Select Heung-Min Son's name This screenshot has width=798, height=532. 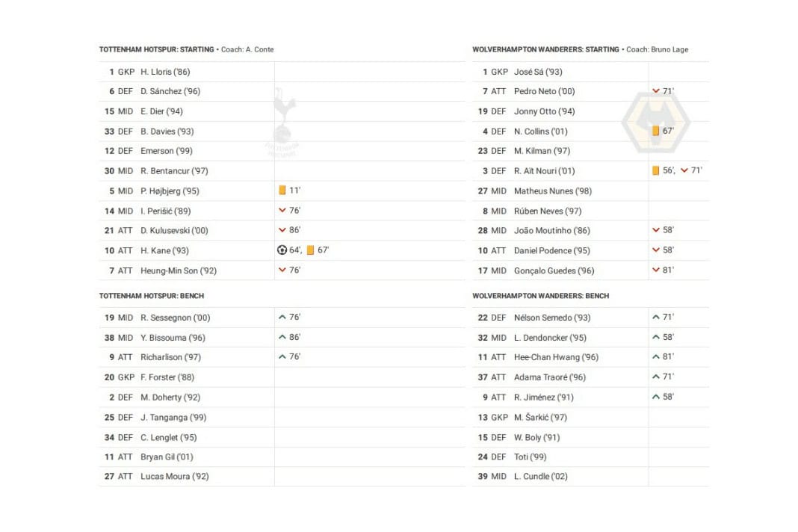(x=178, y=270)
